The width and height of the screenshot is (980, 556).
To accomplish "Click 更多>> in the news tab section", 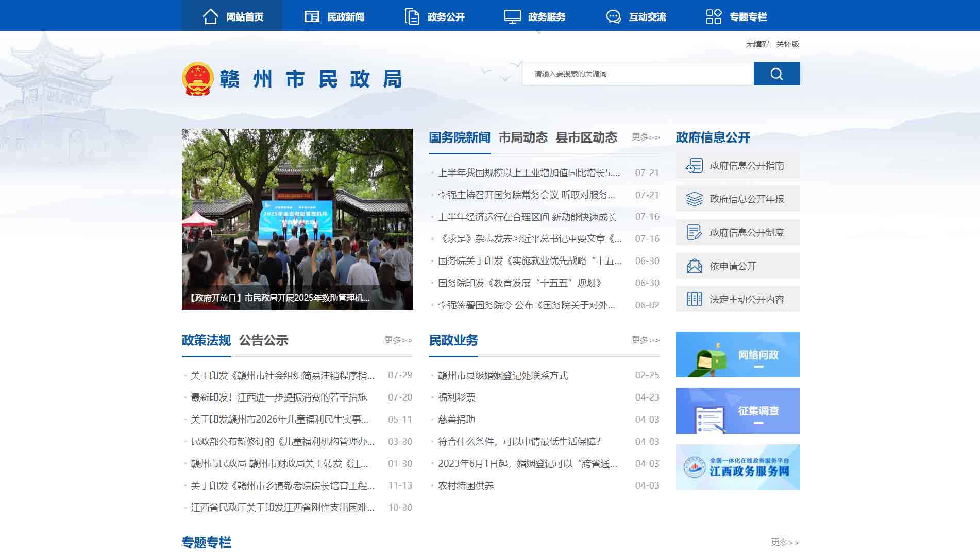I will pyautogui.click(x=646, y=137).
